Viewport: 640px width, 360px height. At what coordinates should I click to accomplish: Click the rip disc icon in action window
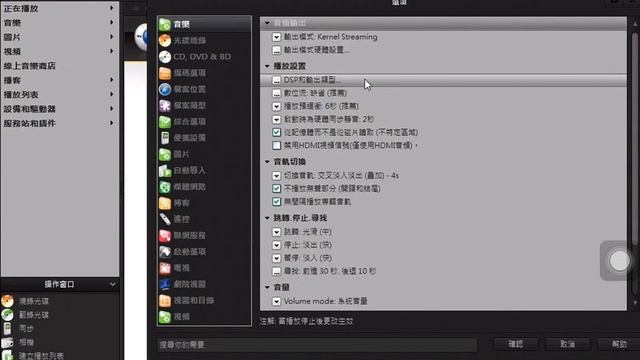pos(7,301)
